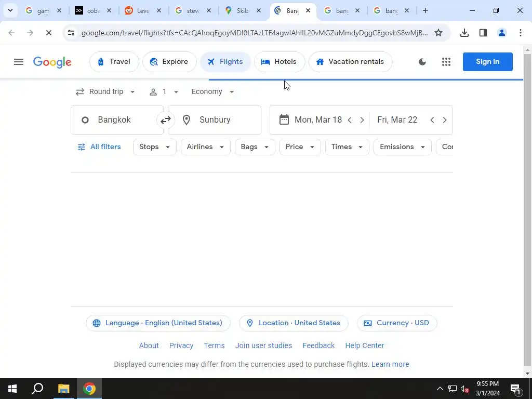This screenshot has height=399, width=532.
Task: Open Chrome profile icon
Action: [502, 33]
